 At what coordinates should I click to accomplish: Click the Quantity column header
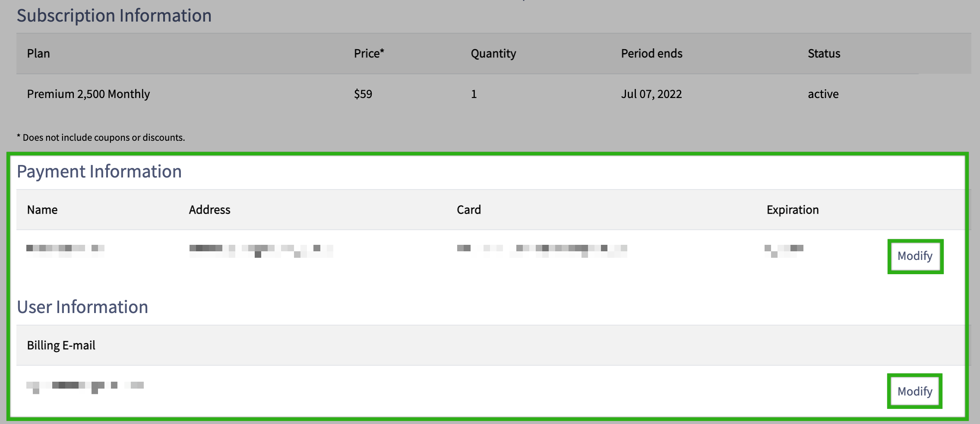tap(493, 53)
